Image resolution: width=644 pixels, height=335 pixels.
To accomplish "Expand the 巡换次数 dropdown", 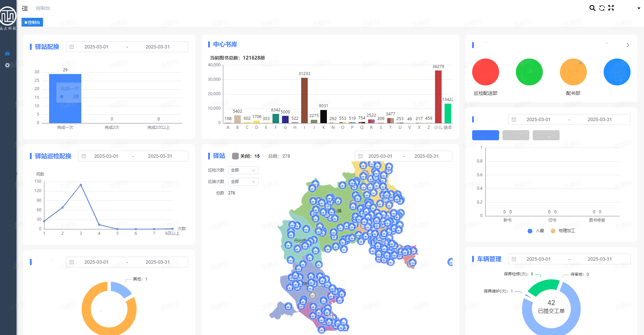I will tap(243, 182).
